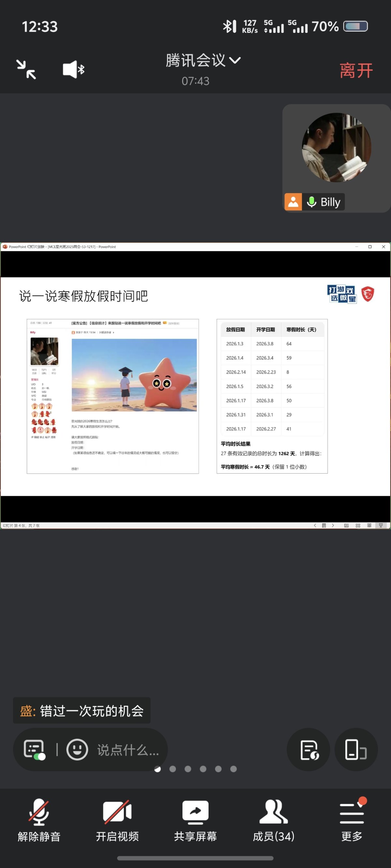The width and height of the screenshot is (391, 868).
Task: Tap the shared PowerPoint screen area
Action: coord(195,386)
